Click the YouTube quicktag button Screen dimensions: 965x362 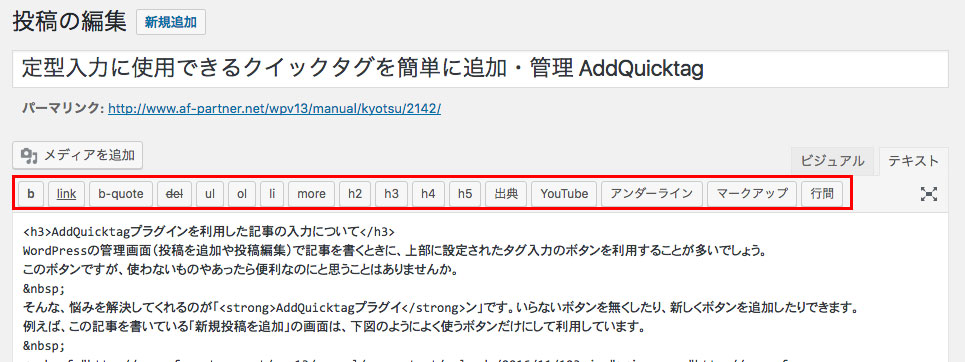tap(564, 194)
